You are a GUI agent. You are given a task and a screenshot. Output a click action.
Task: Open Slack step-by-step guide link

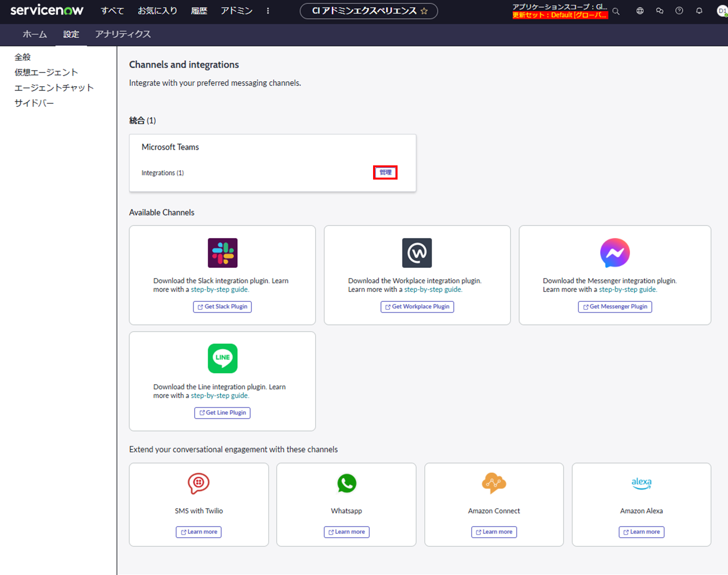tap(220, 290)
